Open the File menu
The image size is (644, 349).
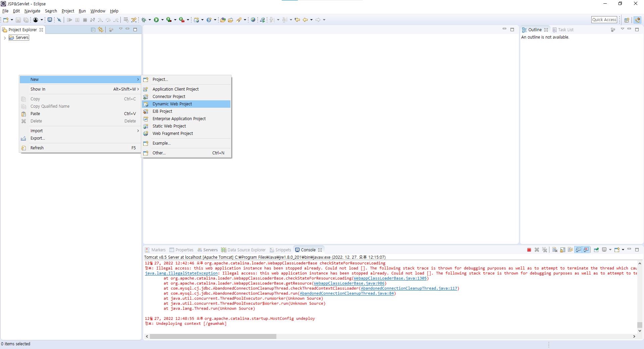click(x=5, y=11)
